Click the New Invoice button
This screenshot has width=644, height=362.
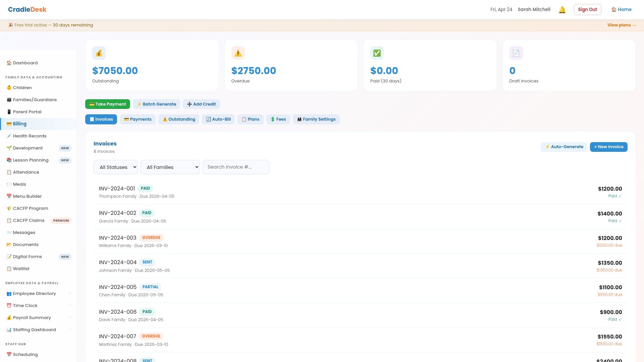coord(608,147)
